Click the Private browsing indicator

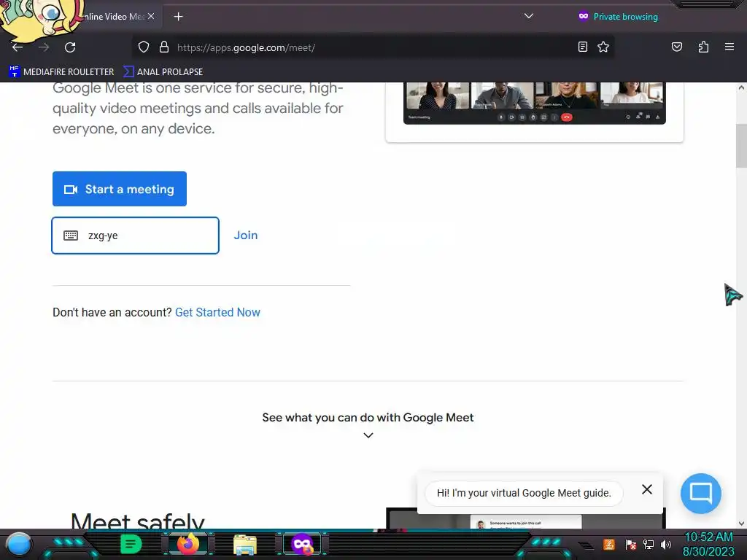tap(618, 17)
